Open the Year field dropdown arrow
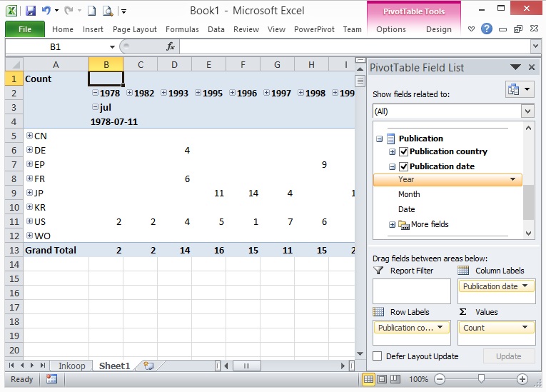This screenshot has width=546, height=392. (513, 179)
